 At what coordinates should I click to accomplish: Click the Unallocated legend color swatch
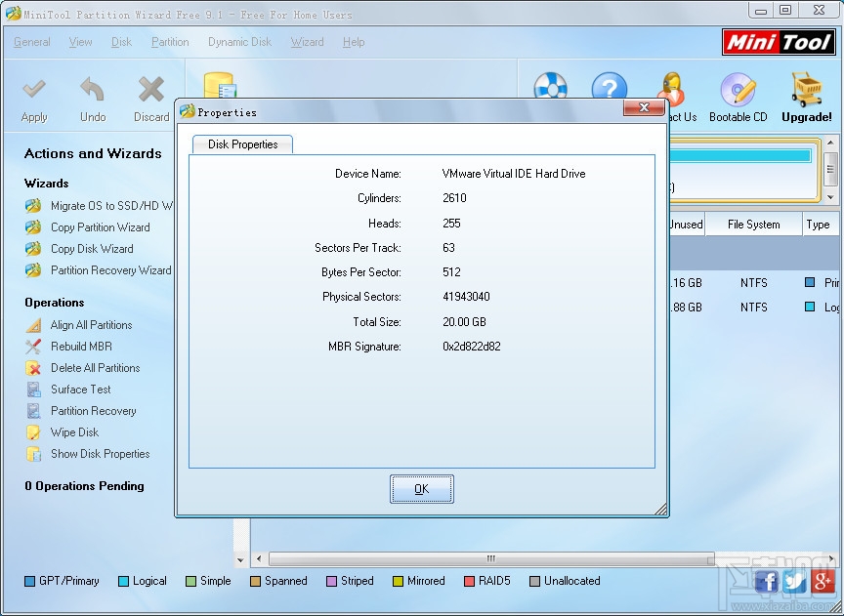pos(534,581)
